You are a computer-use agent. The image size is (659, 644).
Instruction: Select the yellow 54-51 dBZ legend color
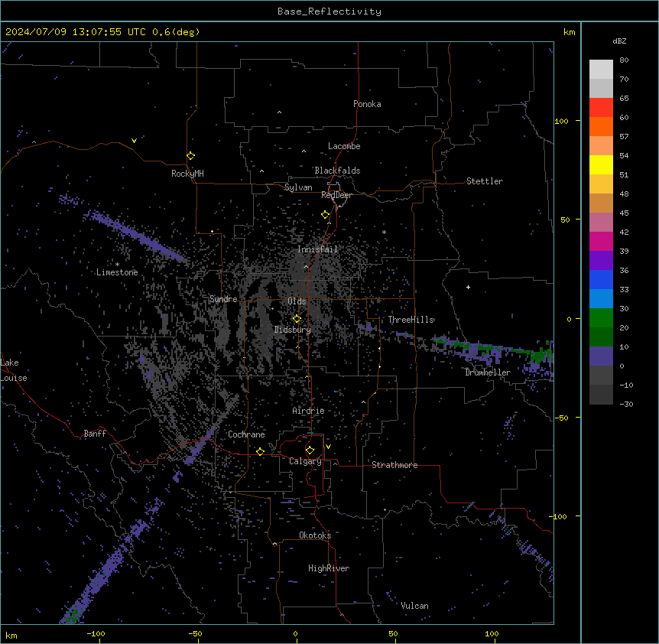pyautogui.click(x=601, y=164)
